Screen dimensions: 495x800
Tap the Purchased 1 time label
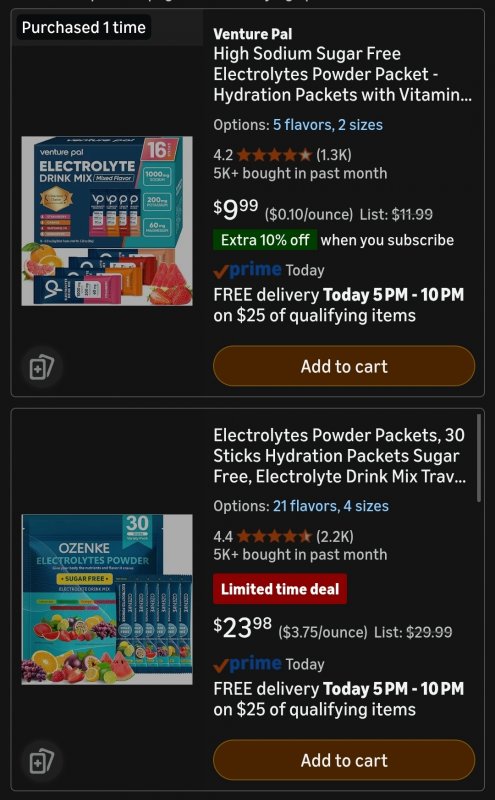(x=84, y=28)
